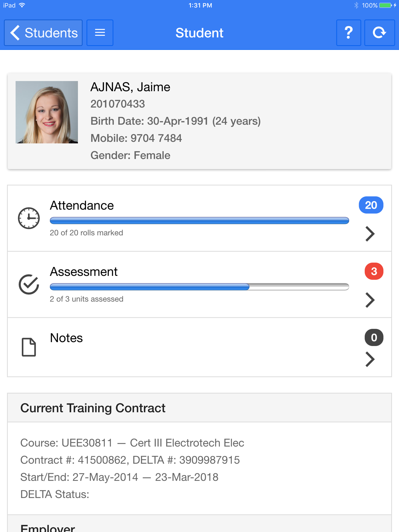Tap the Student page title
Image resolution: width=399 pixels, height=532 pixels.
(199, 33)
